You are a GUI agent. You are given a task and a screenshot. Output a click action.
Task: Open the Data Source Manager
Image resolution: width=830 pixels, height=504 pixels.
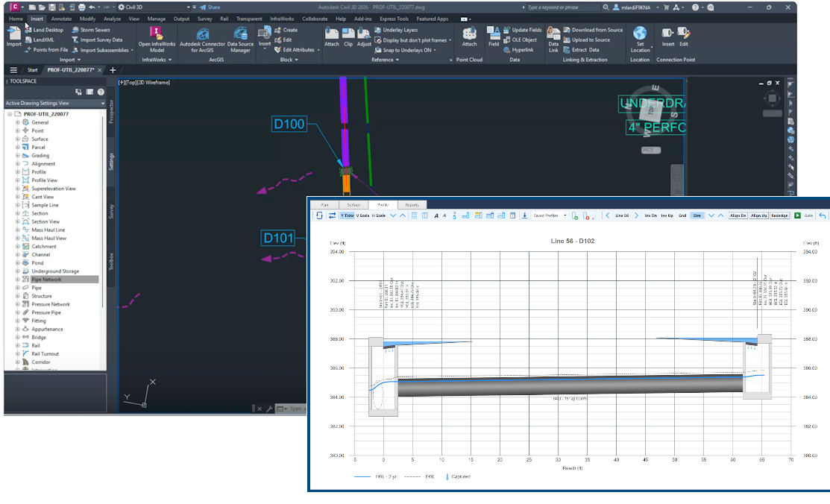point(240,40)
